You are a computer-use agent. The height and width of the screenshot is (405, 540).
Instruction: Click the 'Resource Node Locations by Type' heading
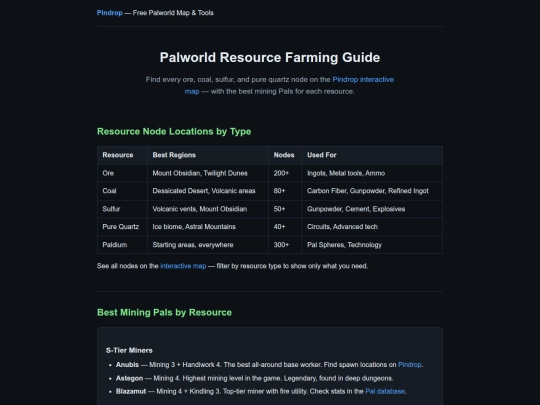pyautogui.click(x=174, y=131)
